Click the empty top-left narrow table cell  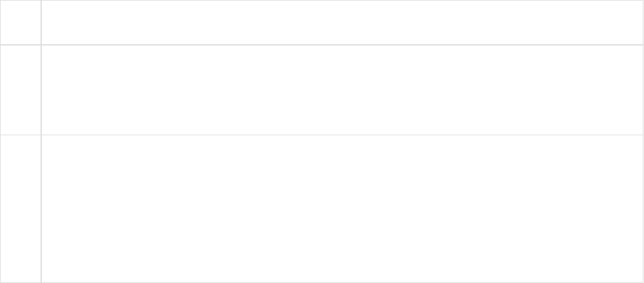pos(21,22)
